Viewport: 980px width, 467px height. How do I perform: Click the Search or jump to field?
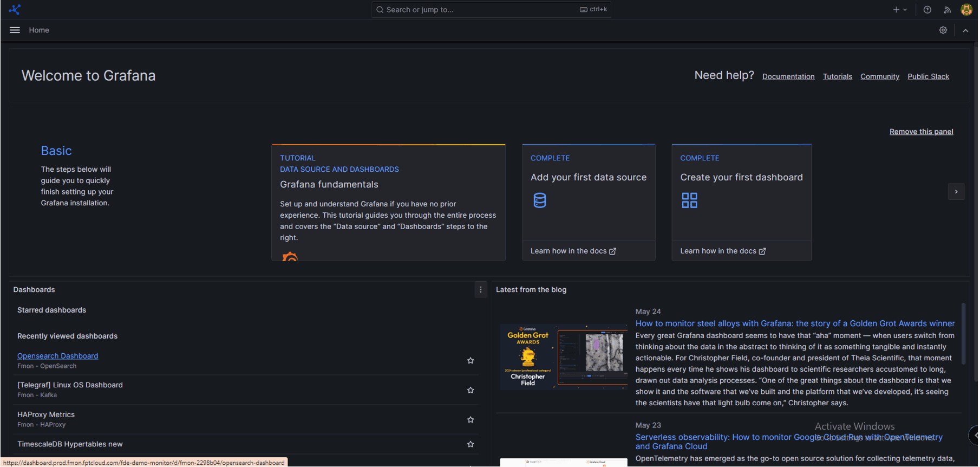pyautogui.click(x=491, y=10)
